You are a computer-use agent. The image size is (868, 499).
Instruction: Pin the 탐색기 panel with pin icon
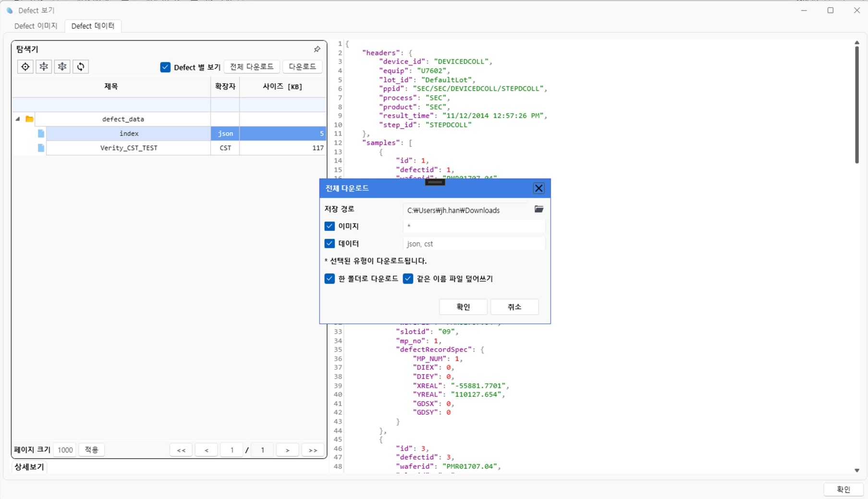tap(317, 49)
